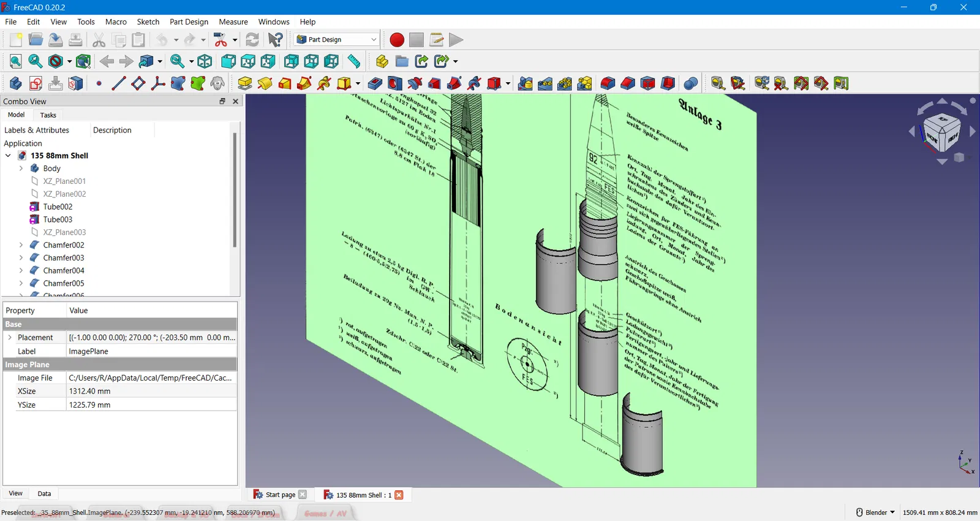The width and height of the screenshot is (980, 521).
Task: Expand the Body tree item
Action: coord(21,169)
